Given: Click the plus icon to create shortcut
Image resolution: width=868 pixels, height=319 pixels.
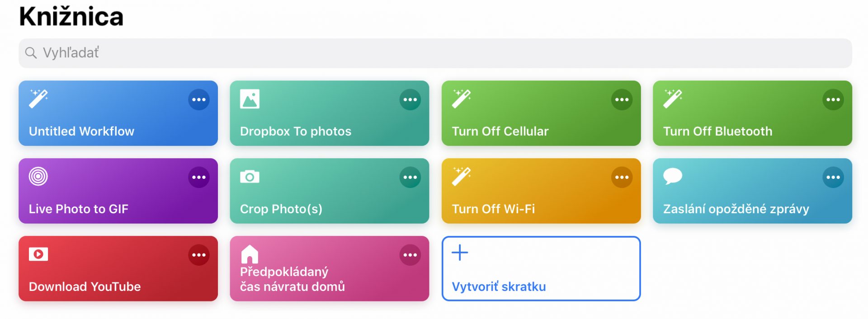Looking at the screenshot, I should point(460,253).
